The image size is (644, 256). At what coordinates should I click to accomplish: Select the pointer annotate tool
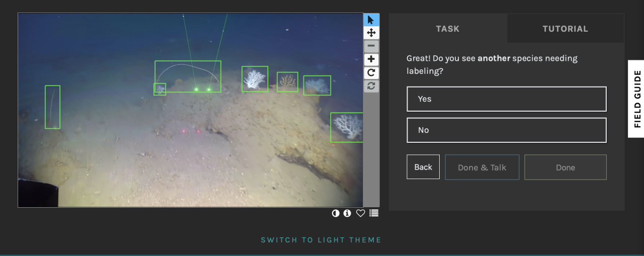(371, 20)
